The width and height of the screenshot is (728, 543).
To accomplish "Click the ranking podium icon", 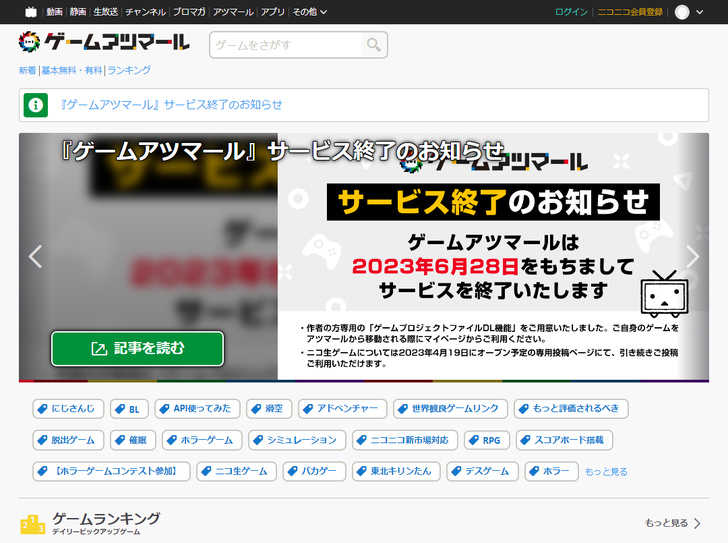I will tap(32, 524).
